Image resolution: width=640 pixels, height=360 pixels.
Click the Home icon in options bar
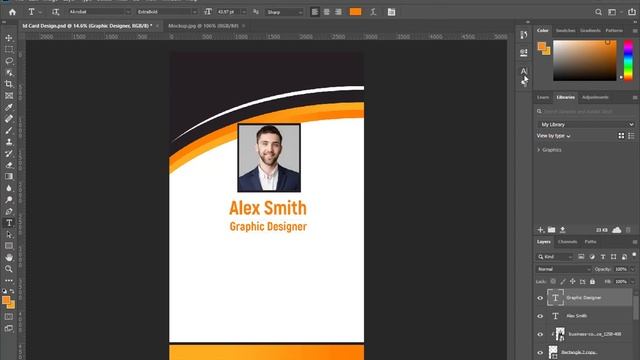click(x=12, y=12)
